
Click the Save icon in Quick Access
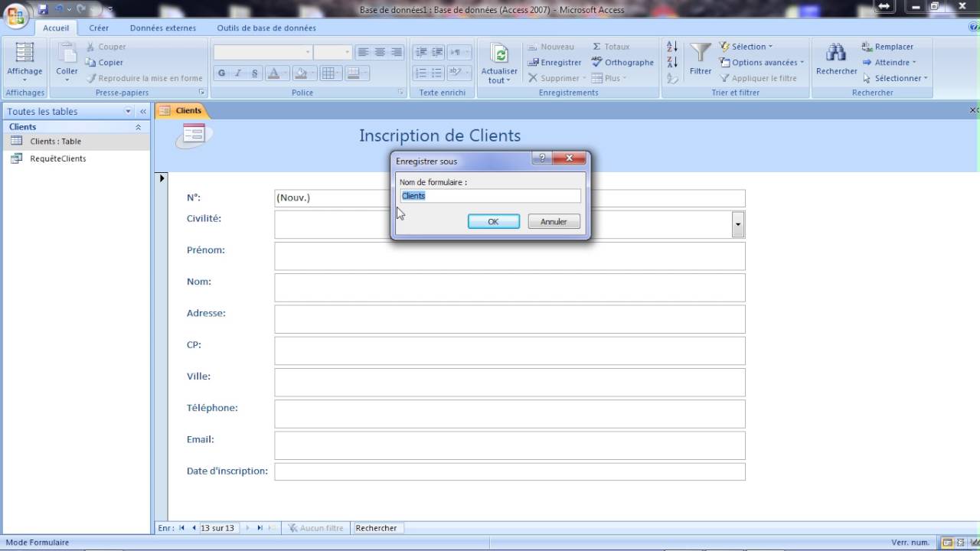point(42,9)
